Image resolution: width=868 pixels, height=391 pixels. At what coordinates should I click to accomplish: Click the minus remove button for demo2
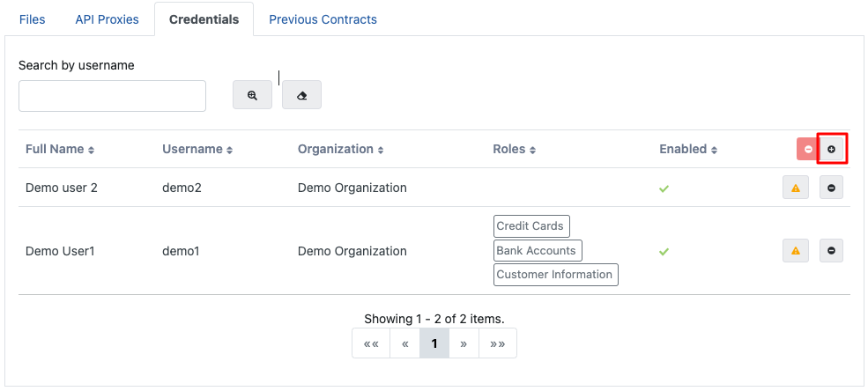(831, 188)
